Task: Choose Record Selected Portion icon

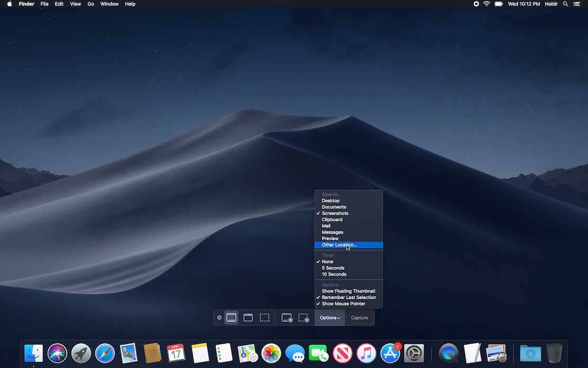Action: 304,318
